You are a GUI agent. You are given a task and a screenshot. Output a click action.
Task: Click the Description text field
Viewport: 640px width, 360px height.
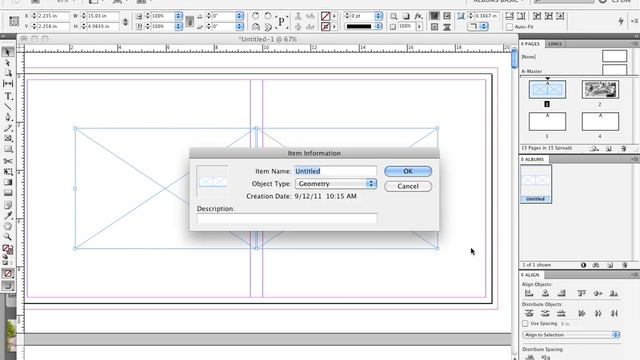[x=287, y=219]
